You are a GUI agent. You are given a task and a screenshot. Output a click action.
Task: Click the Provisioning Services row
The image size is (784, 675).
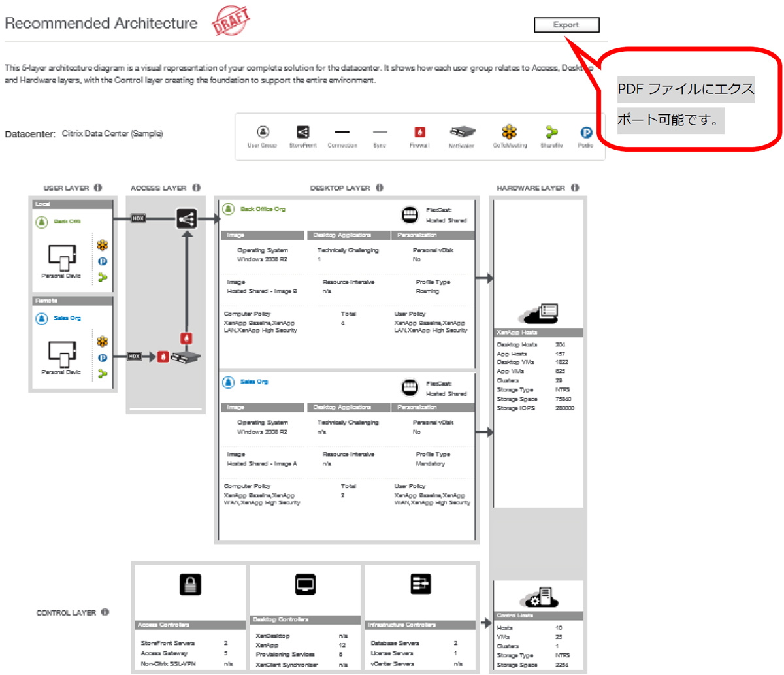(x=300, y=655)
